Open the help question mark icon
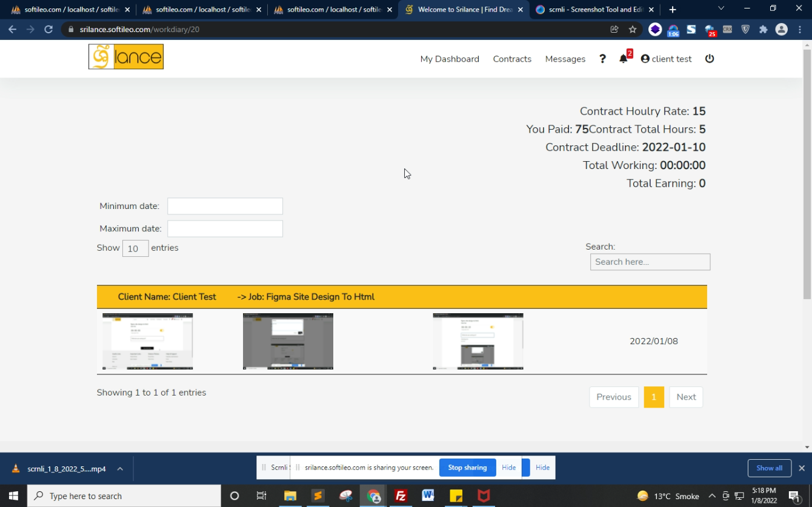 pyautogui.click(x=602, y=59)
